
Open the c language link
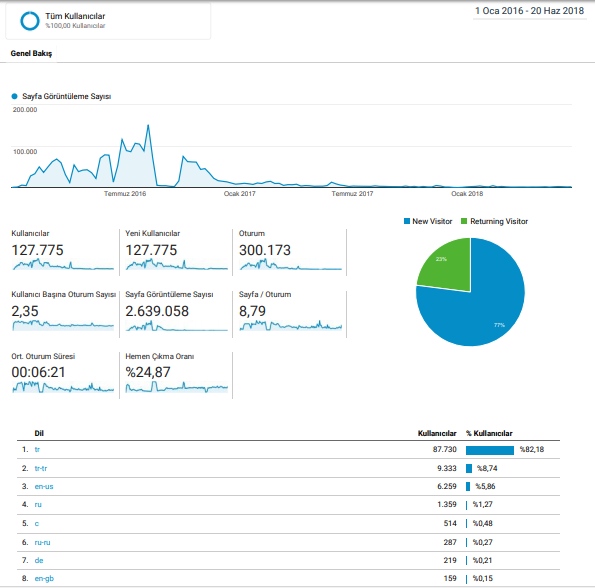coord(37,524)
